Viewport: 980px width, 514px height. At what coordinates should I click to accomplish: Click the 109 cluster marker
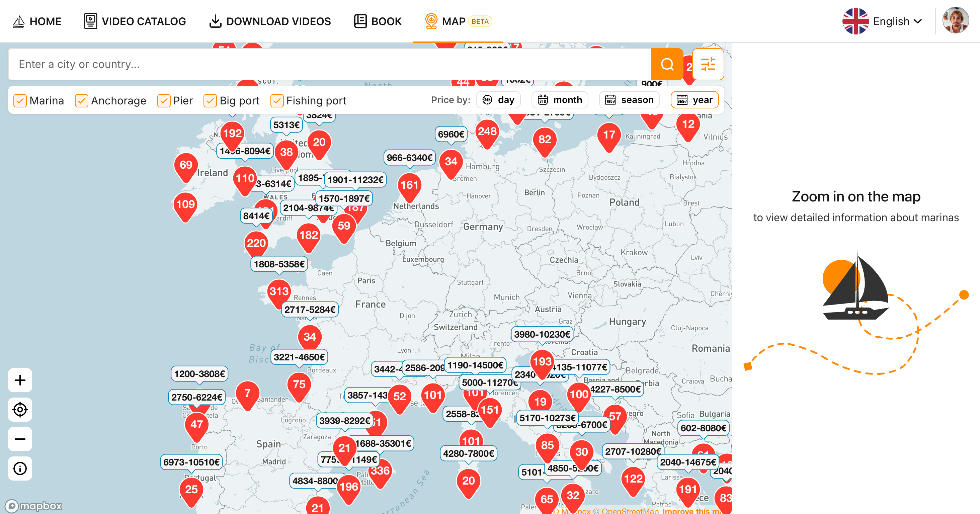[x=185, y=206]
